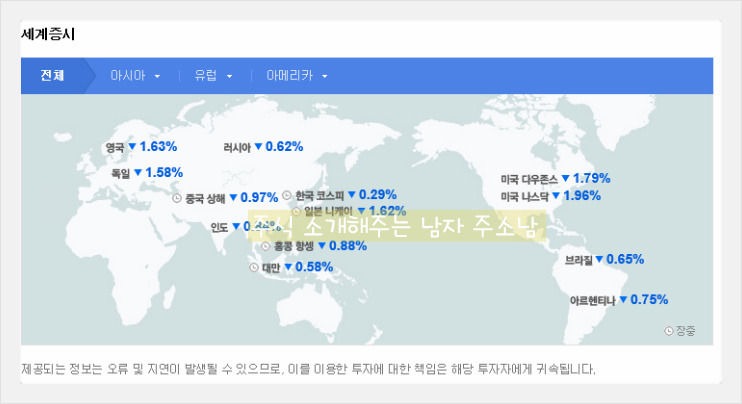Open the 미국 다우존스 index link
The height and width of the screenshot is (404, 742).
529,179
